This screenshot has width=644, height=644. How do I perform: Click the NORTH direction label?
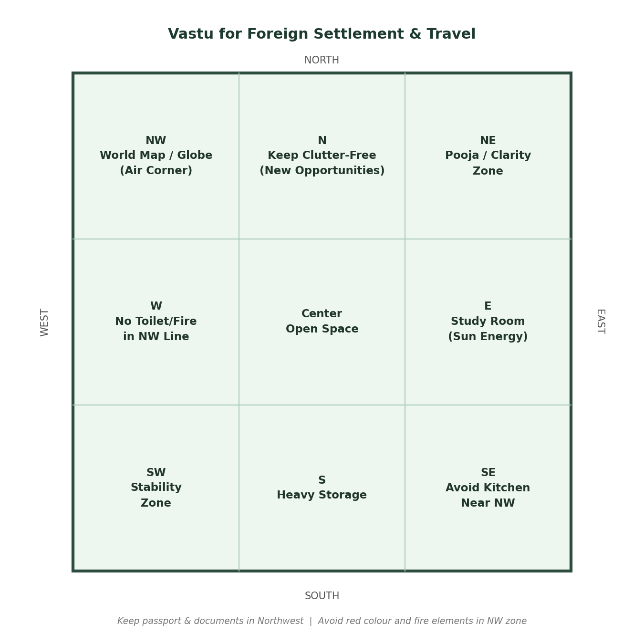pyautogui.click(x=322, y=61)
